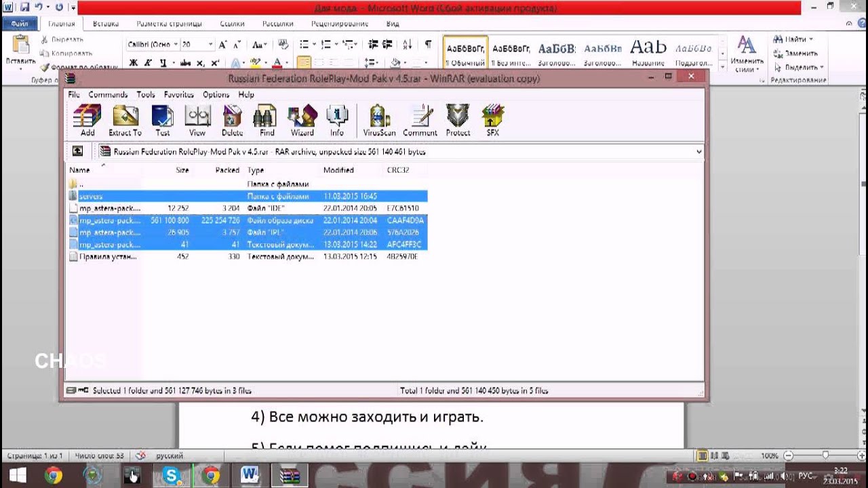Screen dimensions: 868x488
Task: Toggle show paragraph marks (¶) in Word
Action: [x=428, y=45]
